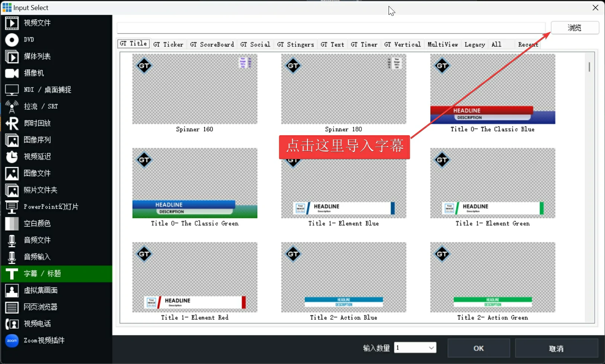Image resolution: width=605 pixels, height=364 pixels.
Task: Show the All templates tab
Action: coord(496,45)
